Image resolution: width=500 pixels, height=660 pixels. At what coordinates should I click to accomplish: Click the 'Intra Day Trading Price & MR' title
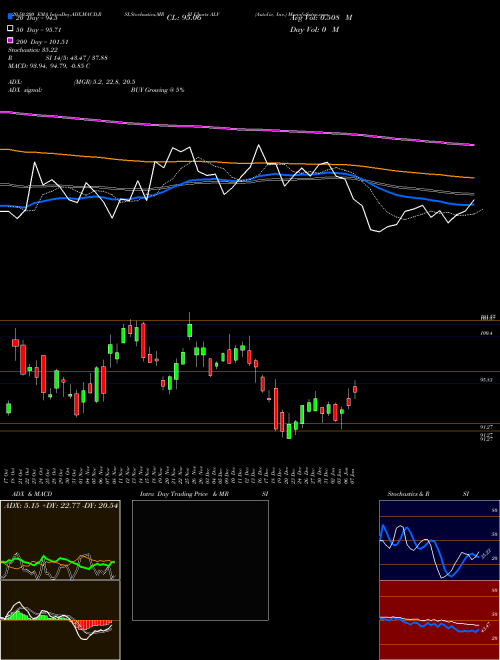tap(184, 494)
